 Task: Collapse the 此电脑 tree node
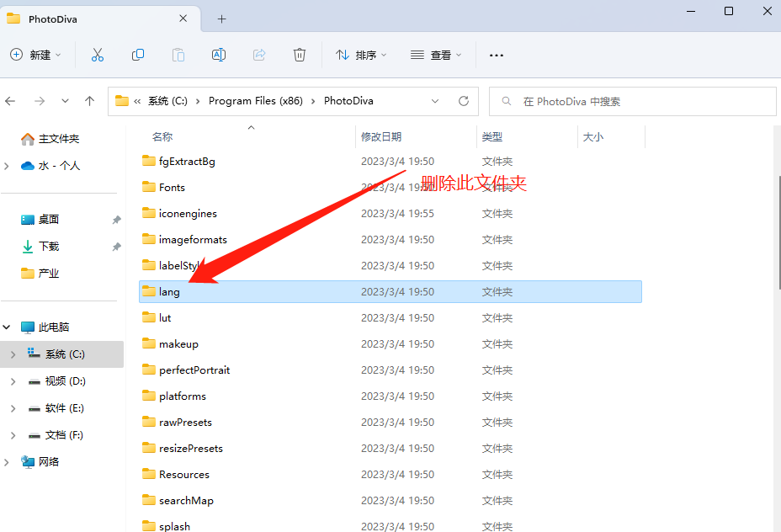point(7,327)
